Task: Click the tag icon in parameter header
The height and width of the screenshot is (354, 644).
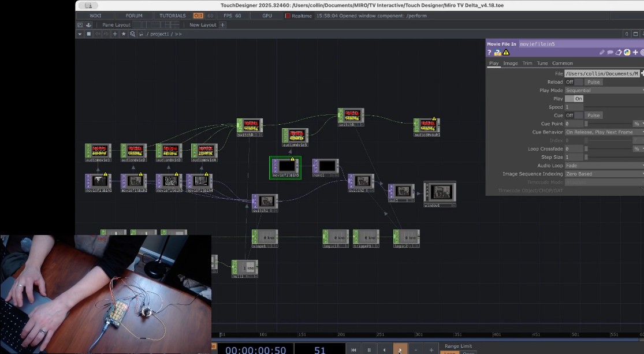Action: (619, 52)
